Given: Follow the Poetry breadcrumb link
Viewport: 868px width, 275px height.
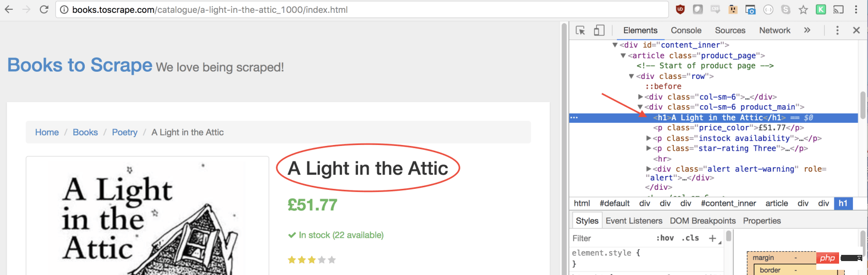Looking at the screenshot, I should click(x=125, y=133).
